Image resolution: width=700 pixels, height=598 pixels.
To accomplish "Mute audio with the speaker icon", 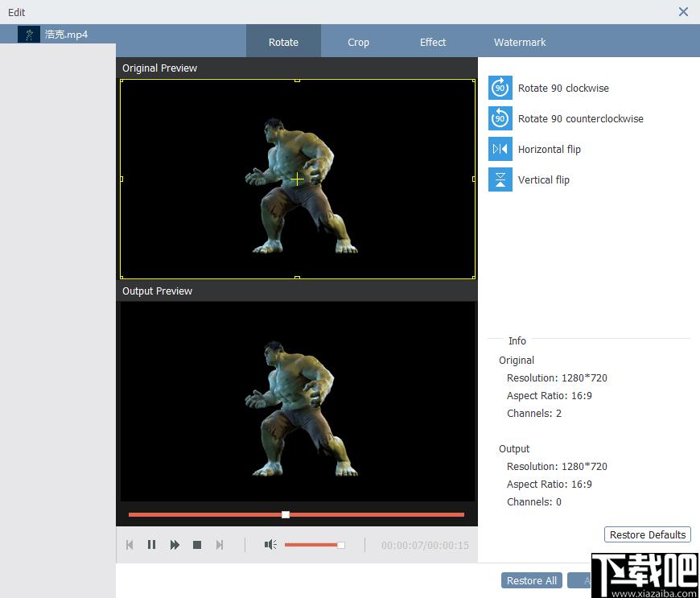I will tap(270, 544).
